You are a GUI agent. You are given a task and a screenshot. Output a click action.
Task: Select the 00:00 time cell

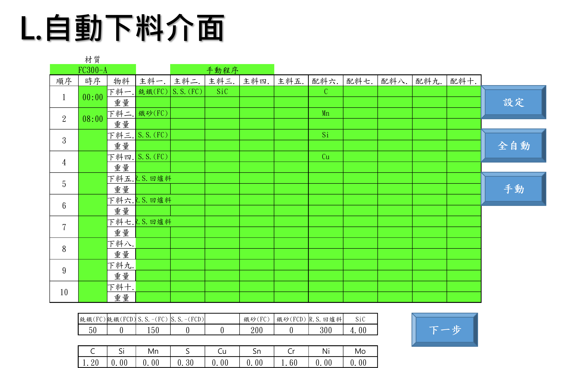point(93,97)
